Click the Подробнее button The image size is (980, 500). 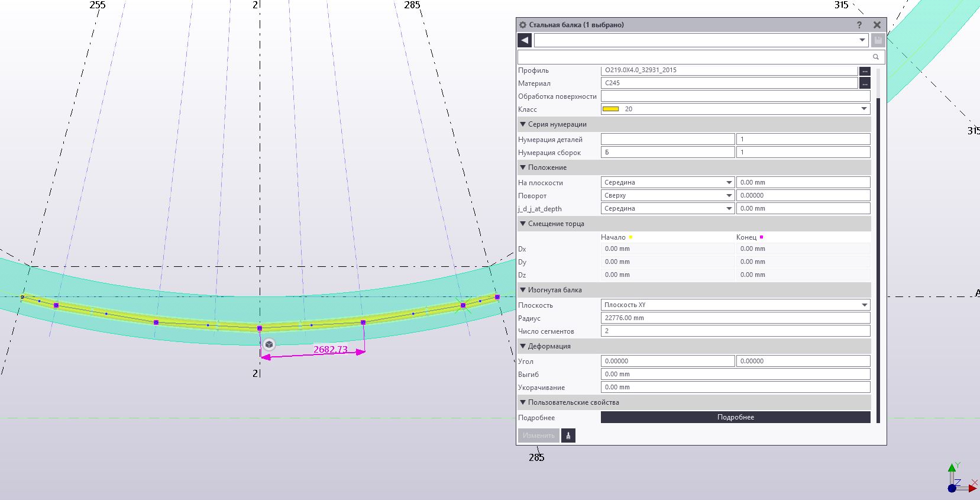(x=735, y=417)
